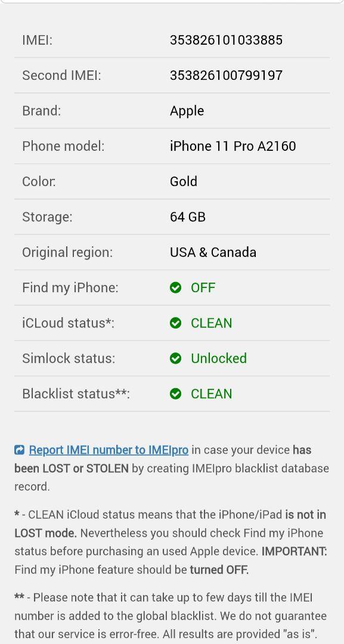Click the CLEAN text in iCloud status row
Image resolution: width=344 pixels, height=644 pixels.
pos(212,323)
